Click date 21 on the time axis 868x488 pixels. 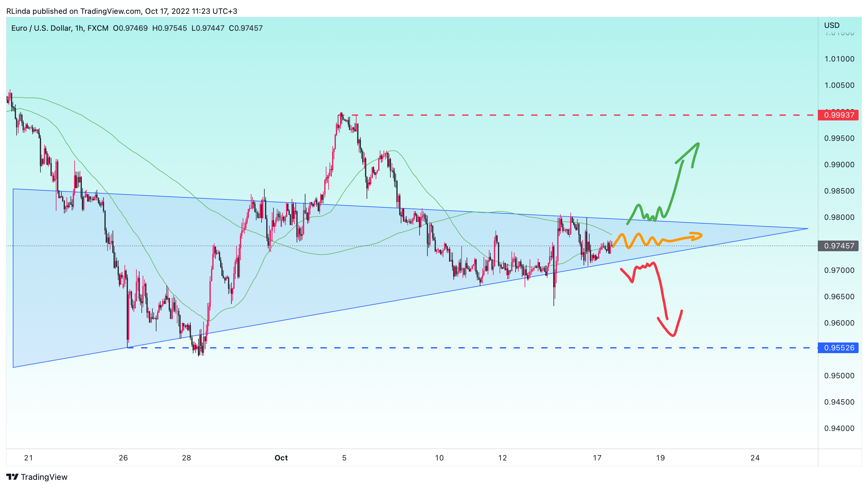click(x=29, y=458)
